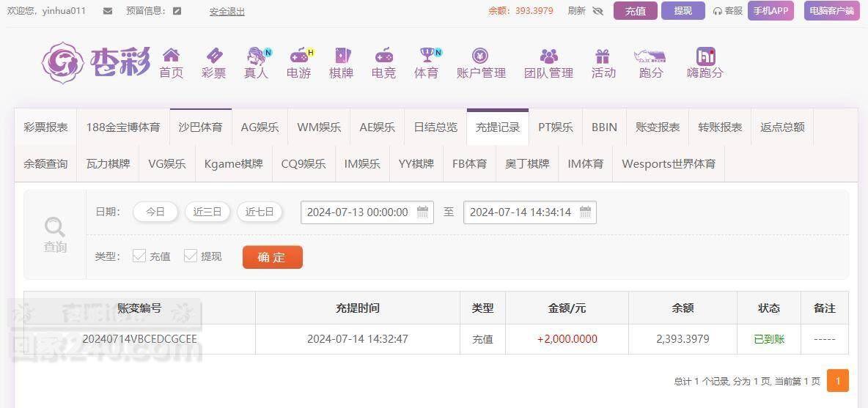This screenshot has height=408, width=868.
Task: Switch to the VG娱乐 tab
Action: coord(167,163)
